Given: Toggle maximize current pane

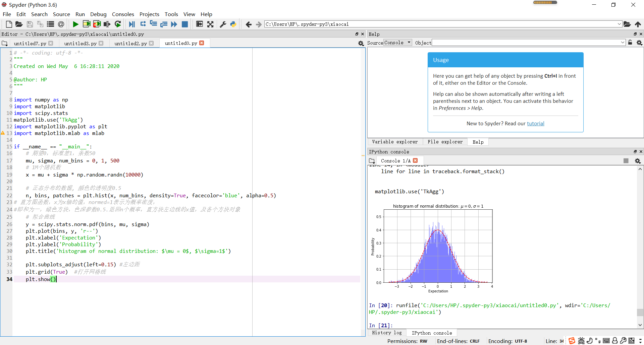Looking at the screenshot, I should click(199, 24).
